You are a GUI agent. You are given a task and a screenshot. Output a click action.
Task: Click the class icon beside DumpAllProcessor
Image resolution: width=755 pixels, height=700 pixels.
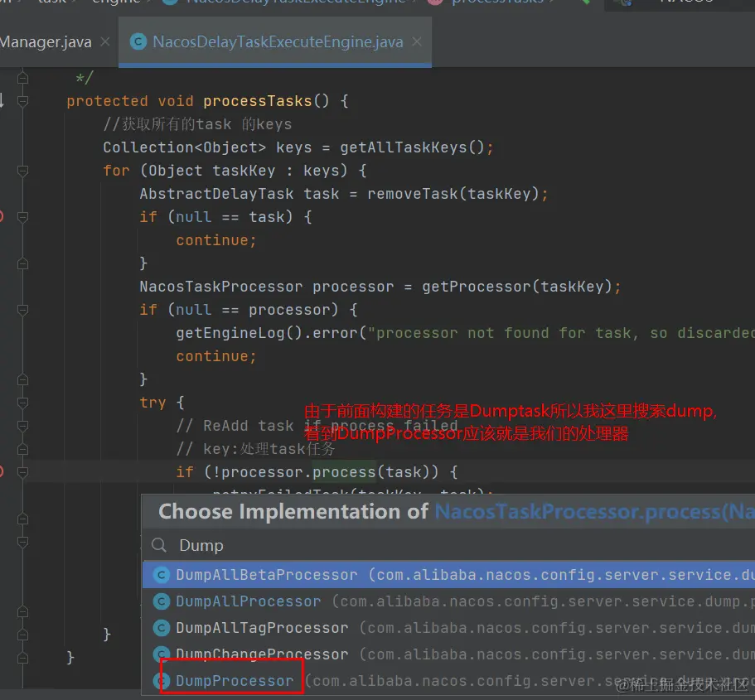[161, 601]
